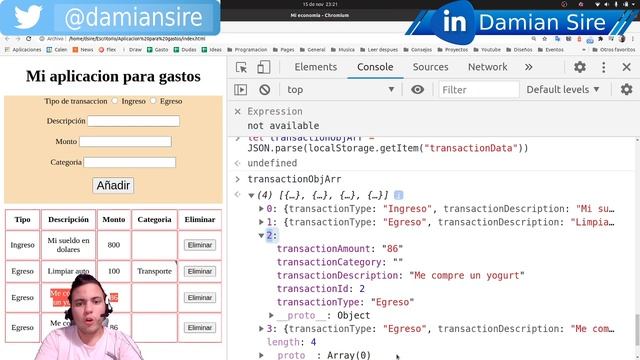Click the system clock in top bar

click(x=320, y=4)
